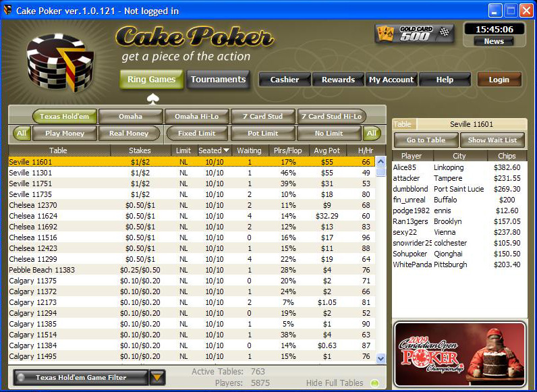
Task: Select the Seville 11601 table row
Action: 192,162
